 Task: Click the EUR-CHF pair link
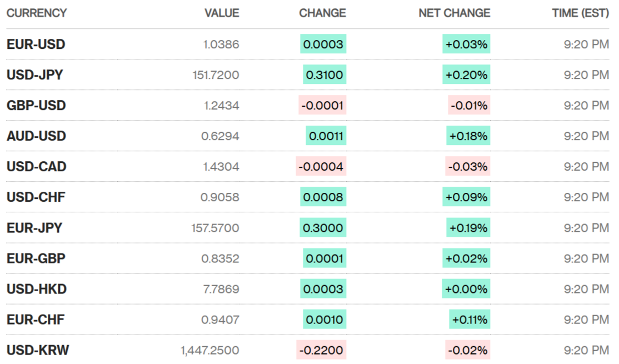tap(36, 320)
